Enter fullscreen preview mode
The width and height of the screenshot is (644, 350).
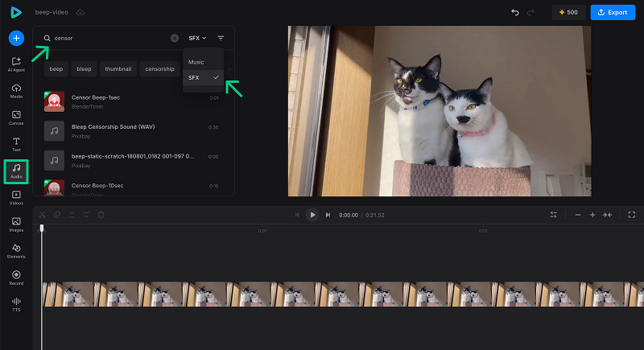tap(632, 215)
